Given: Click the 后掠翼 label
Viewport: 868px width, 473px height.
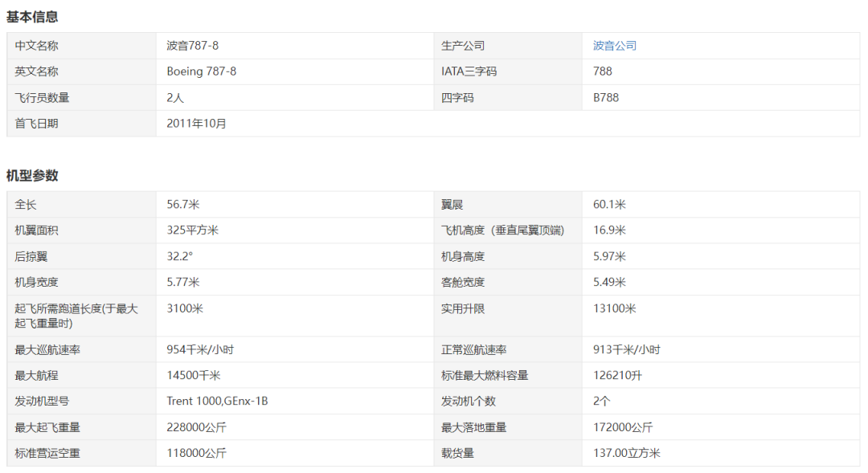Looking at the screenshot, I should tap(31, 257).
